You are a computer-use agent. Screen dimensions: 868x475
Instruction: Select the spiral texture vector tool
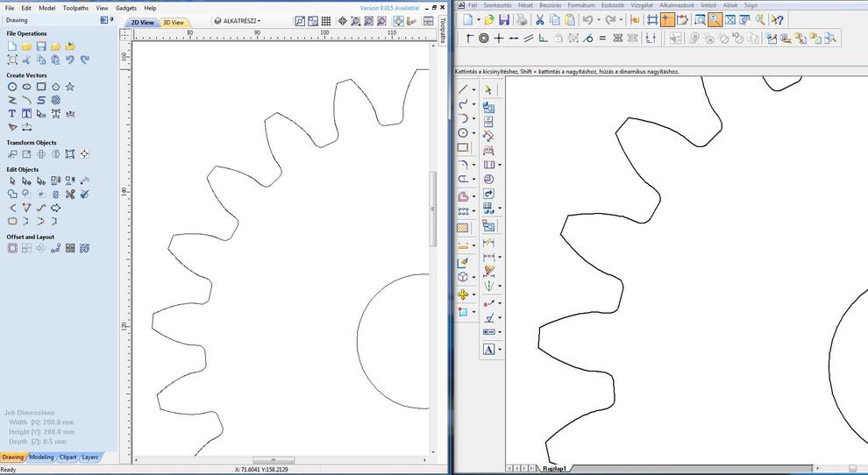coord(55,100)
